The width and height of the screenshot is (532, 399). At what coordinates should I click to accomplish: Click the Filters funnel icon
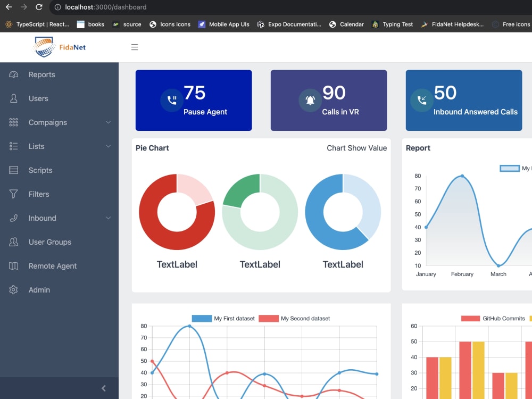pyautogui.click(x=13, y=194)
